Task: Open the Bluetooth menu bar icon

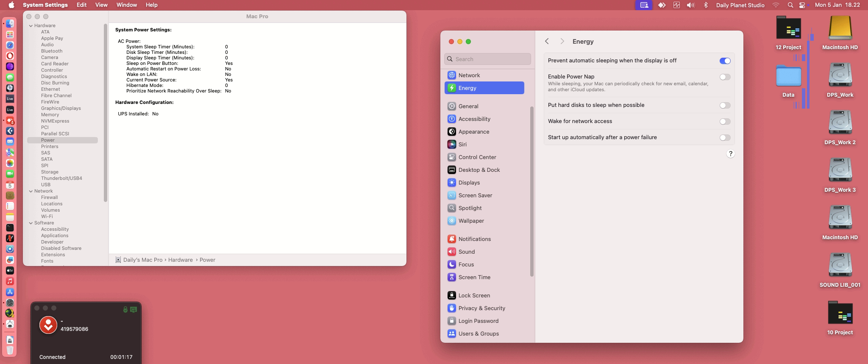Action: pyautogui.click(x=706, y=5)
